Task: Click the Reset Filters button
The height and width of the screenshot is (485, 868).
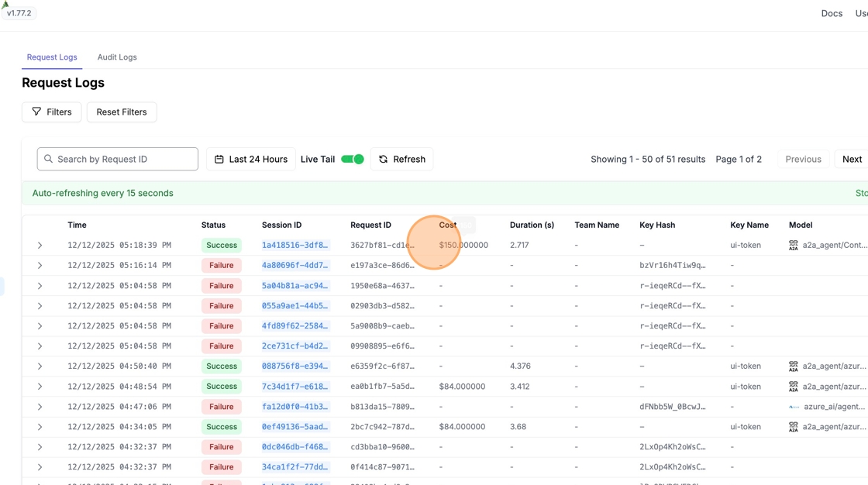Action: (122, 112)
